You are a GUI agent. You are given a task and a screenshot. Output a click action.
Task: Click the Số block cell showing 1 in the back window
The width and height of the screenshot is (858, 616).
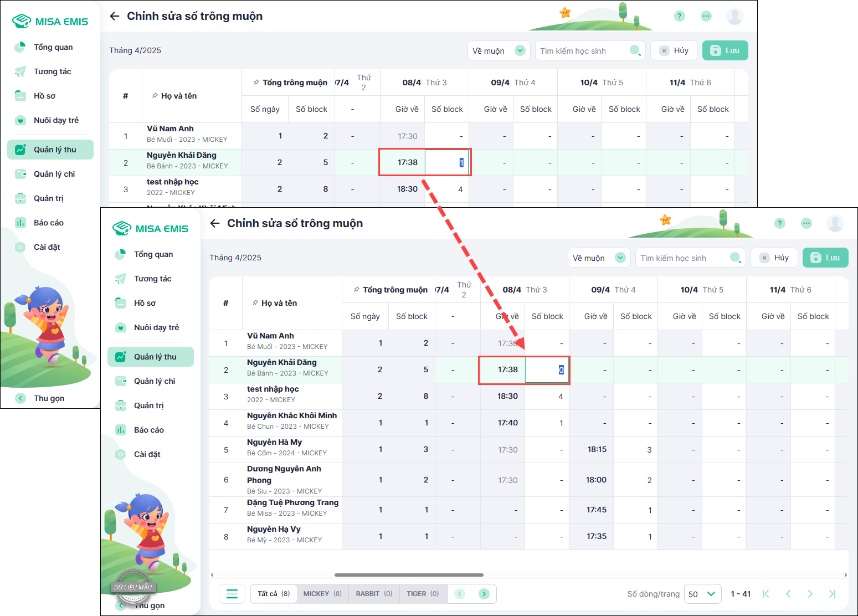[x=447, y=162]
